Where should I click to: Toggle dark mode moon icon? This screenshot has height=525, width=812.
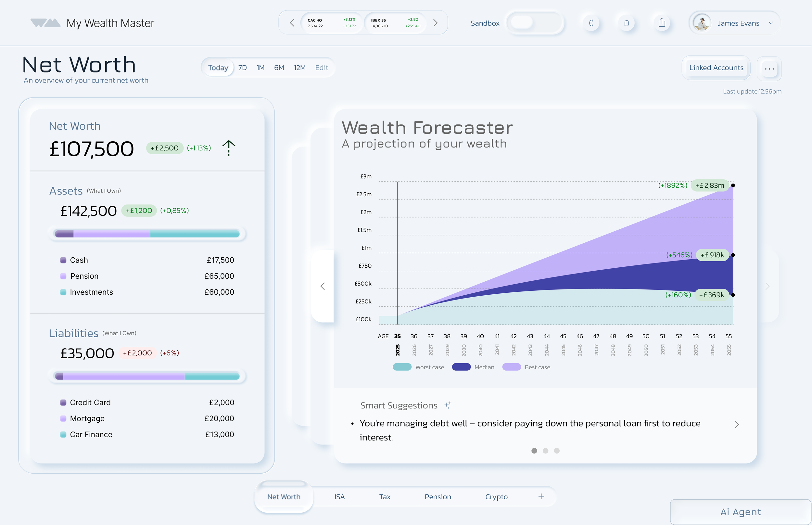pos(591,23)
